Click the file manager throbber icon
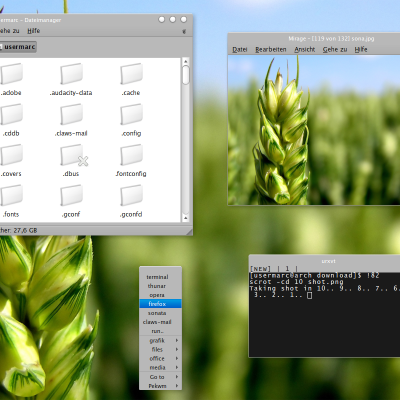The image size is (400, 400). coord(184,31)
